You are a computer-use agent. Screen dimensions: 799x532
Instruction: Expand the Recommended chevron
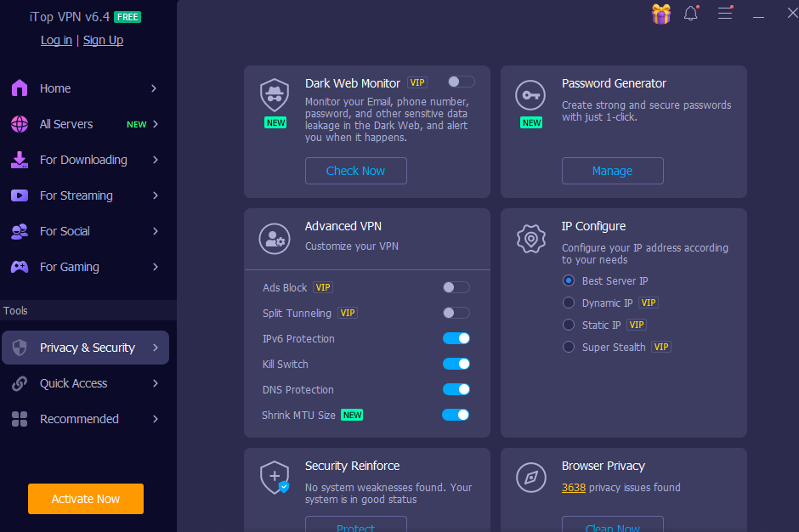(156, 419)
